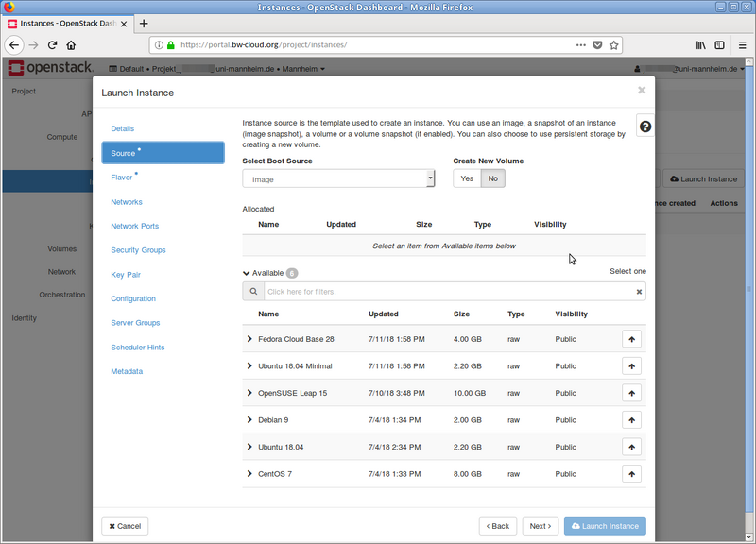This screenshot has width=756, height=544.
Task: Click the Launch Instance button
Action: coord(605,525)
